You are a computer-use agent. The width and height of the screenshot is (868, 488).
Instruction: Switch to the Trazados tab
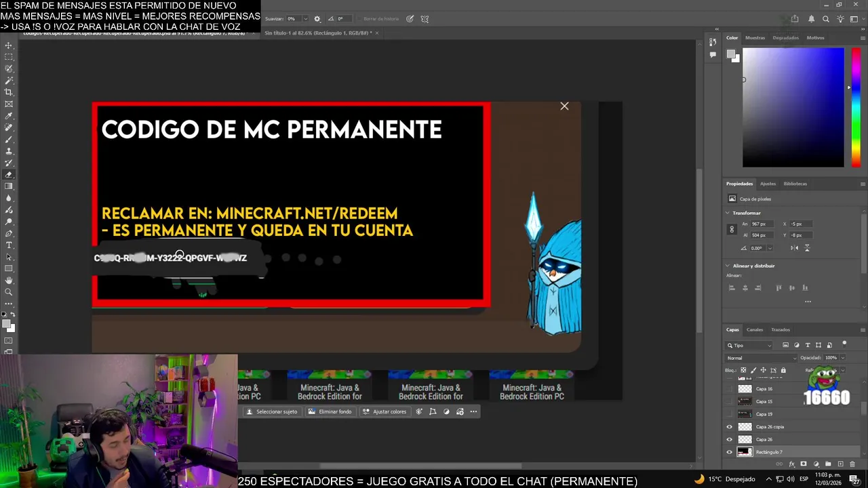tap(780, 329)
